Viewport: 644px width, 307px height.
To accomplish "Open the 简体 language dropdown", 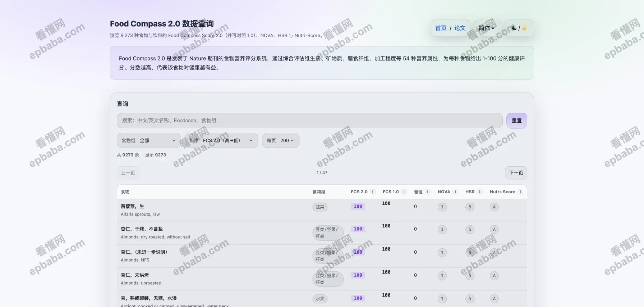I will [487, 28].
